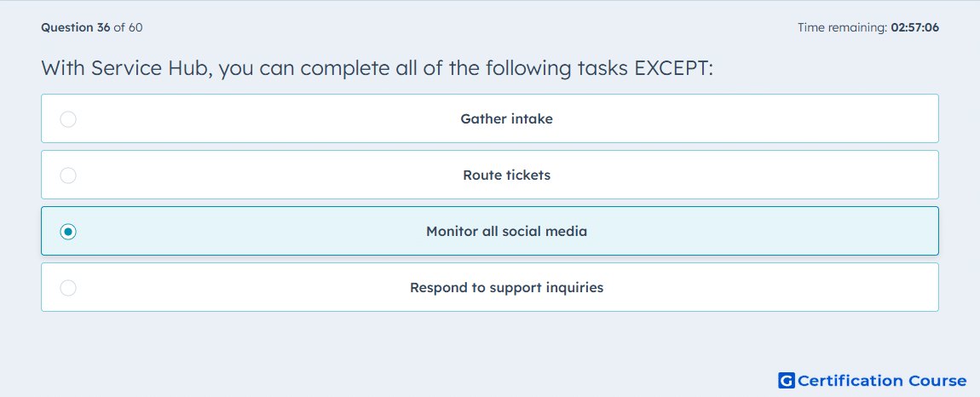This screenshot has height=397, width=980.
Task: Click the Monitor all social media label
Action: 506,232
